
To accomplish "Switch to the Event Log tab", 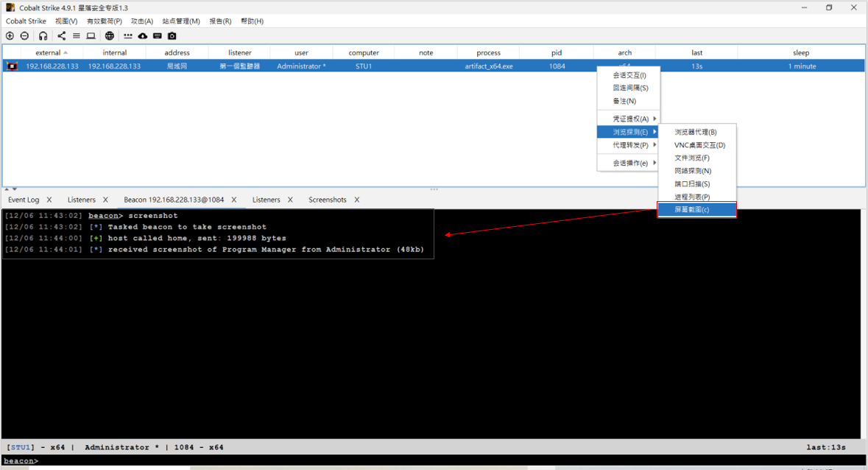I will 24,200.
